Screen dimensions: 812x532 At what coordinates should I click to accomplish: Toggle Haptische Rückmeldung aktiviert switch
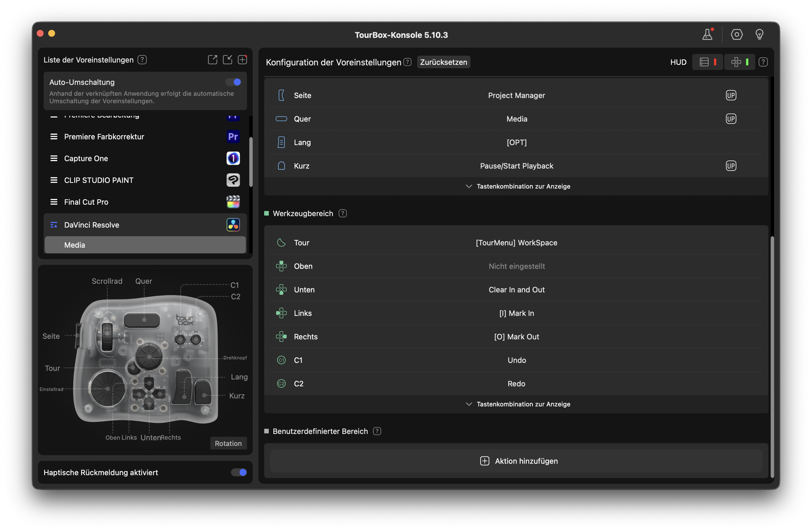pyautogui.click(x=239, y=472)
